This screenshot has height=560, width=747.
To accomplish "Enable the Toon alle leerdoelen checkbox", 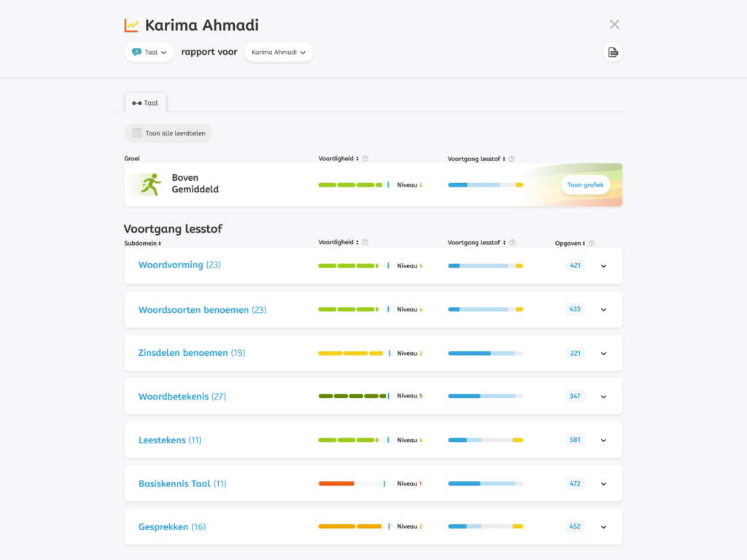I will click(x=137, y=133).
